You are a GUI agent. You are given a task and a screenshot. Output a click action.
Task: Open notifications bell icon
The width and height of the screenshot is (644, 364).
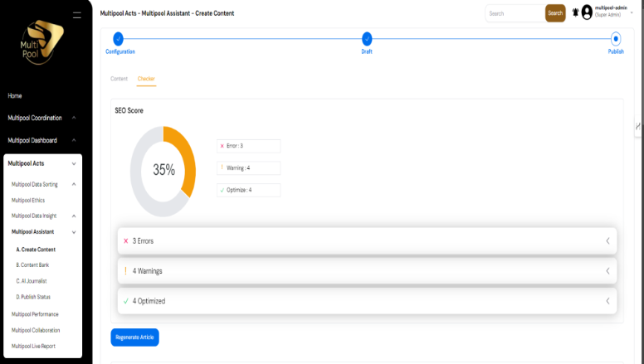point(575,12)
